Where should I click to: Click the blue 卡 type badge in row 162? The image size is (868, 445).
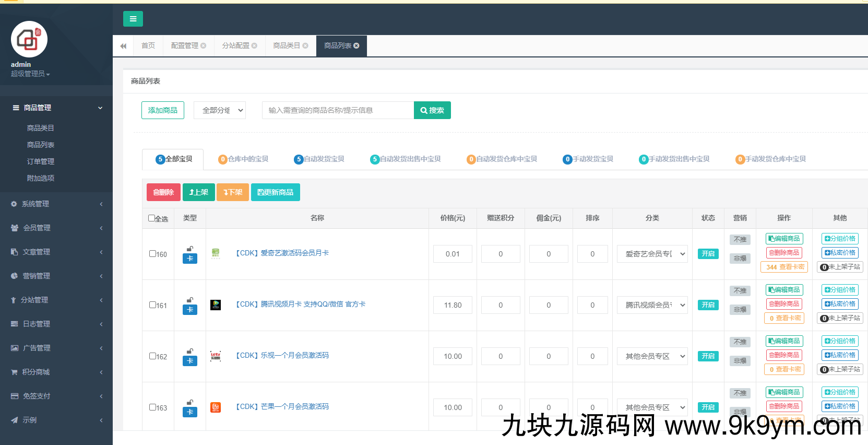point(190,361)
